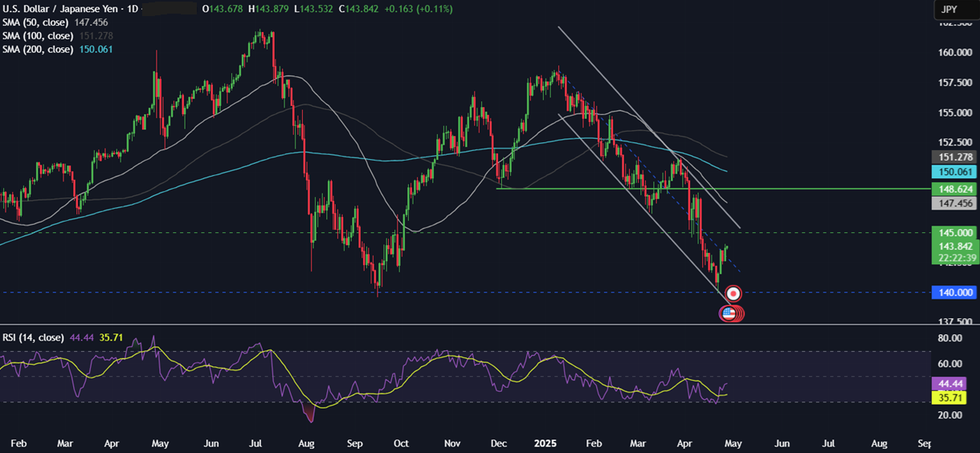
Task: Click the blue 140.000 level label
Action: [x=953, y=293]
